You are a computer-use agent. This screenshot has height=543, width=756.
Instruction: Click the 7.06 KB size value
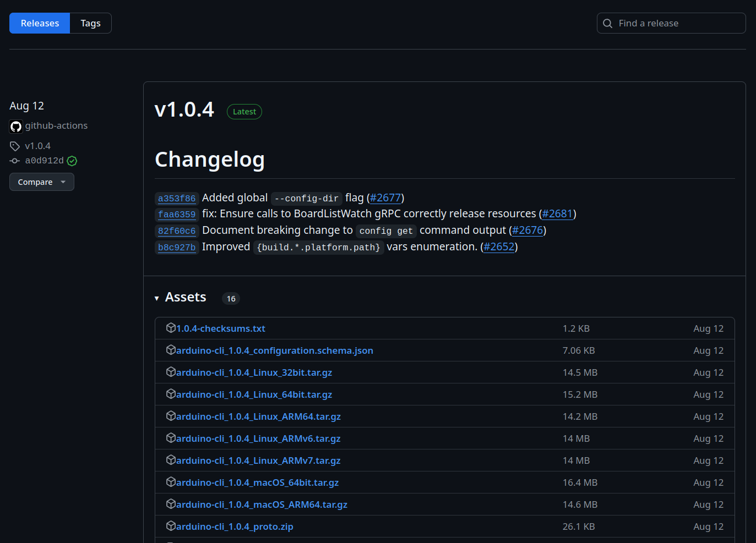579,350
